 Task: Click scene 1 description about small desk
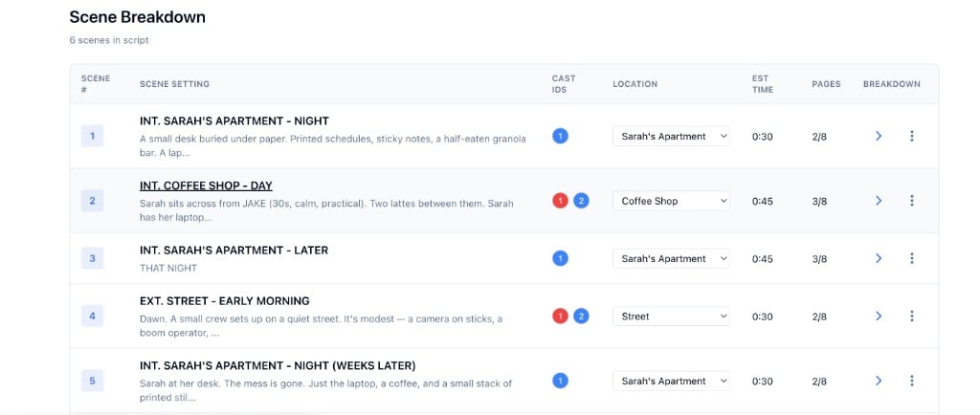pos(333,145)
